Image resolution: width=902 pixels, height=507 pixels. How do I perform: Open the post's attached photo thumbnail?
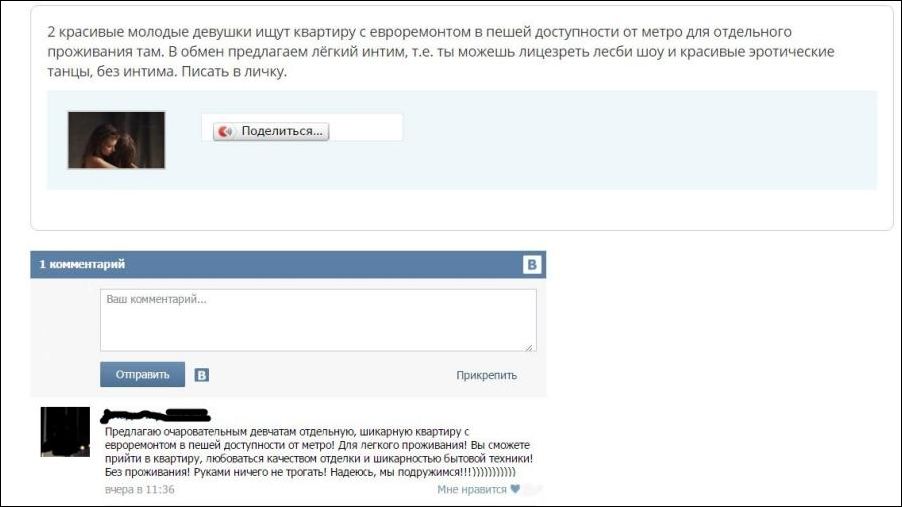(116, 139)
